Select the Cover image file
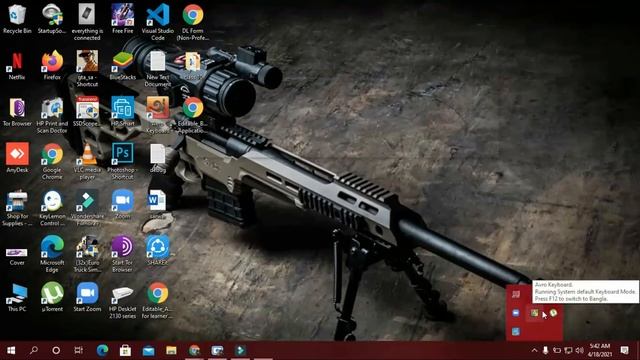 [x=17, y=256]
